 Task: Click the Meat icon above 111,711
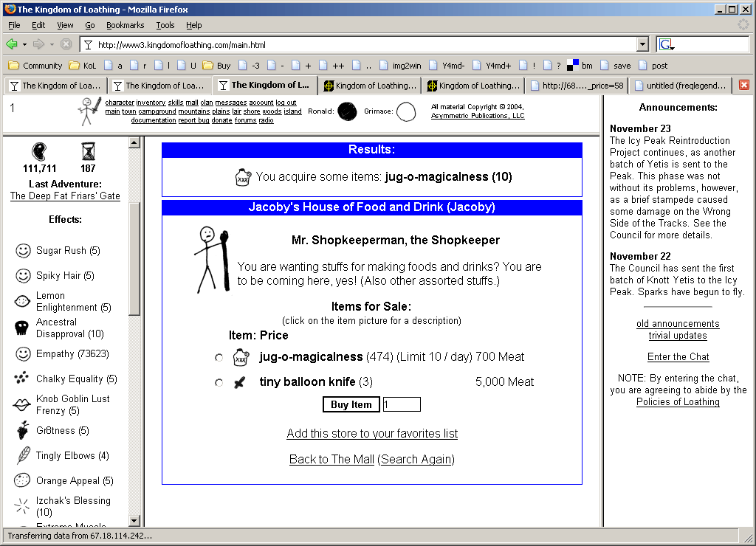pyautogui.click(x=39, y=151)
